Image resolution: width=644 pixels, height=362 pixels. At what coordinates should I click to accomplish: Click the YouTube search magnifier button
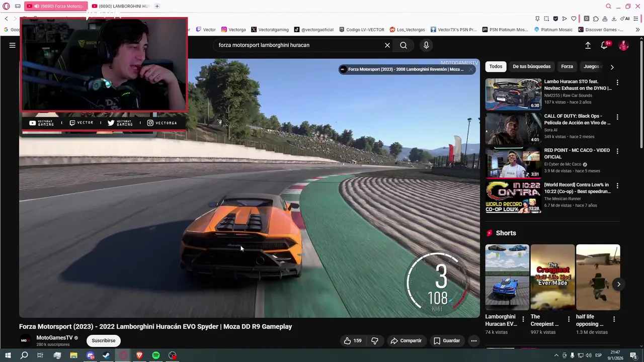(x=404, y=45)
